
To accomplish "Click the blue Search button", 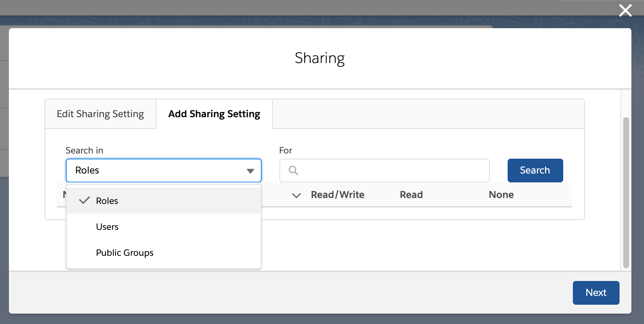I will pyautogui.click(x=535, y=171).
